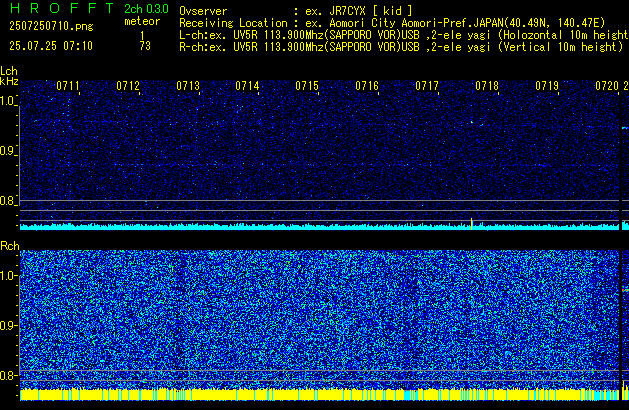Click the meteor value 73
Screen dimensions: 629x410
click(145, 46)
